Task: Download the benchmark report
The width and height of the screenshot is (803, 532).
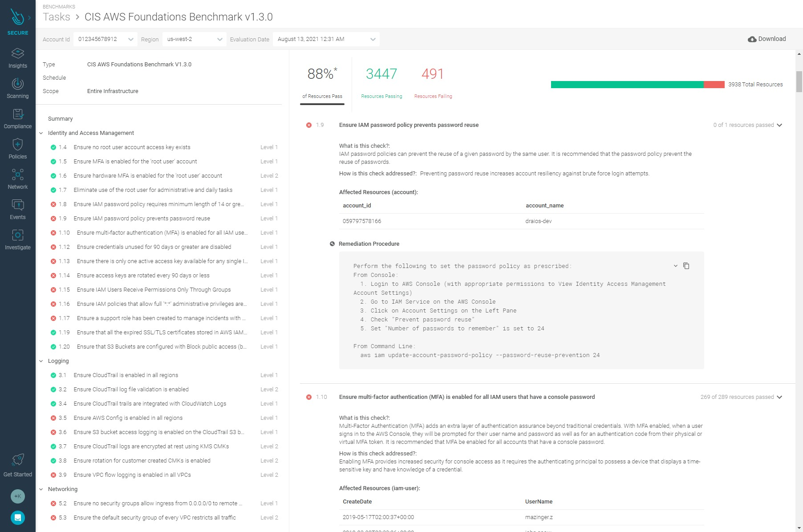Action: point(766,39)
